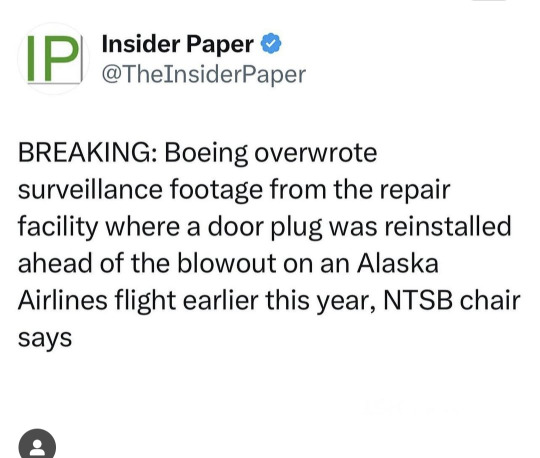
Task: Click the blue verified checkmark badge
Action: click(x=271, y=43)
